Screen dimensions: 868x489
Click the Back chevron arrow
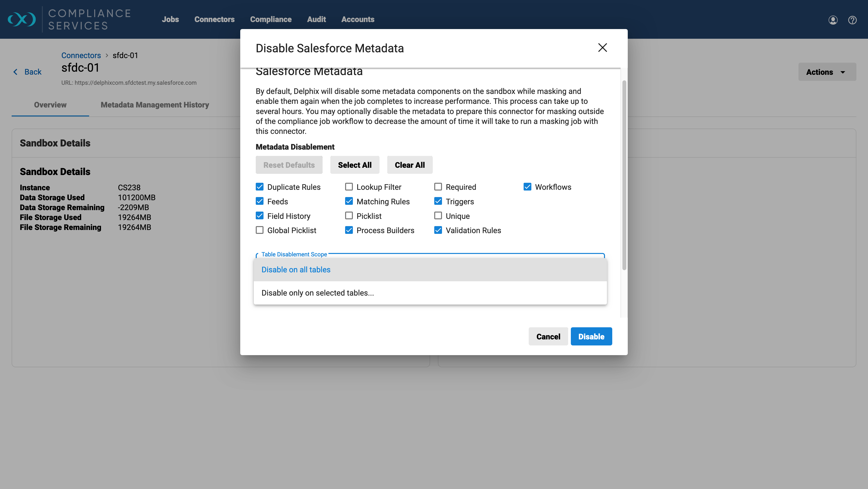point(15,72)
